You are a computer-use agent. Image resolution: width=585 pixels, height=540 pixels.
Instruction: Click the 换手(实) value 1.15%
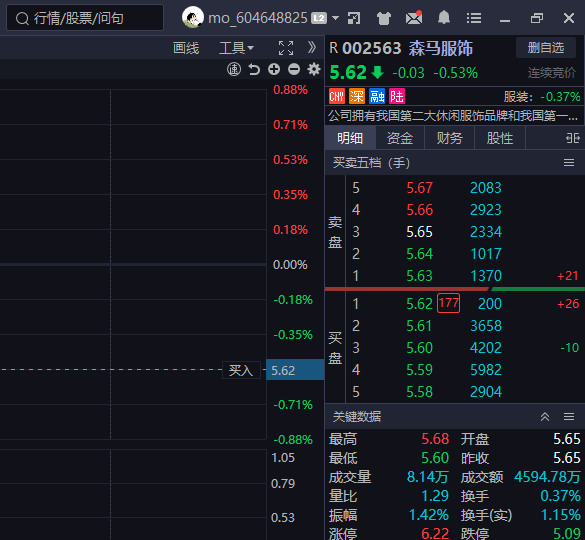pyautogui.click(x=561, y=515)
